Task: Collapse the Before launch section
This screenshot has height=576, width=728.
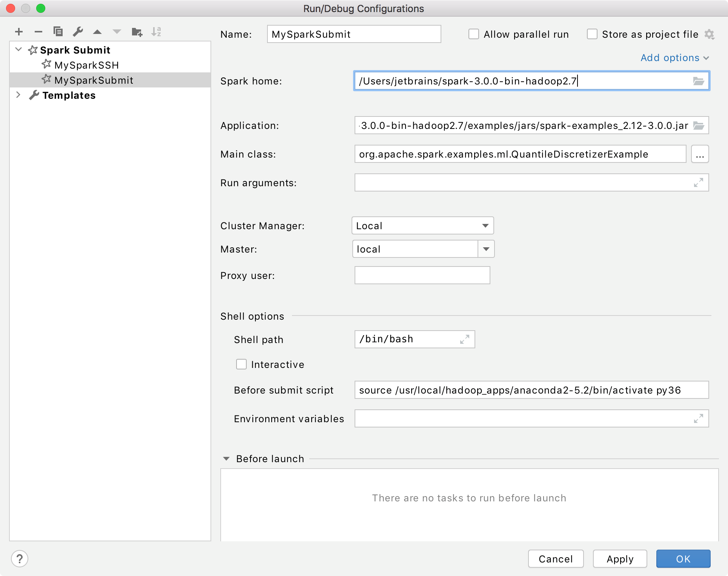Action: [226, 458]
